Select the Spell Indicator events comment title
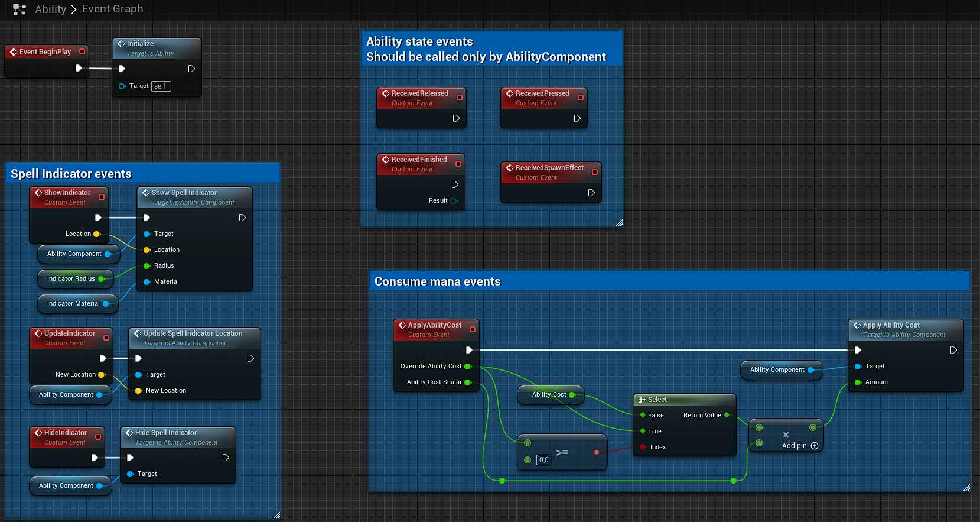The image size is (980, 522). [71, 174]
